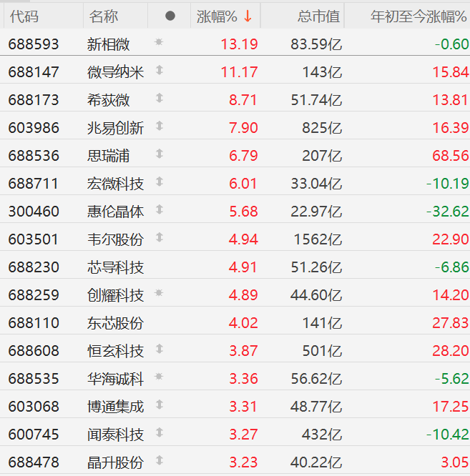Image resolution: width=470 pixels, height=476 pixels.
Task: Select stock code 688536
Action: (34, 156)
